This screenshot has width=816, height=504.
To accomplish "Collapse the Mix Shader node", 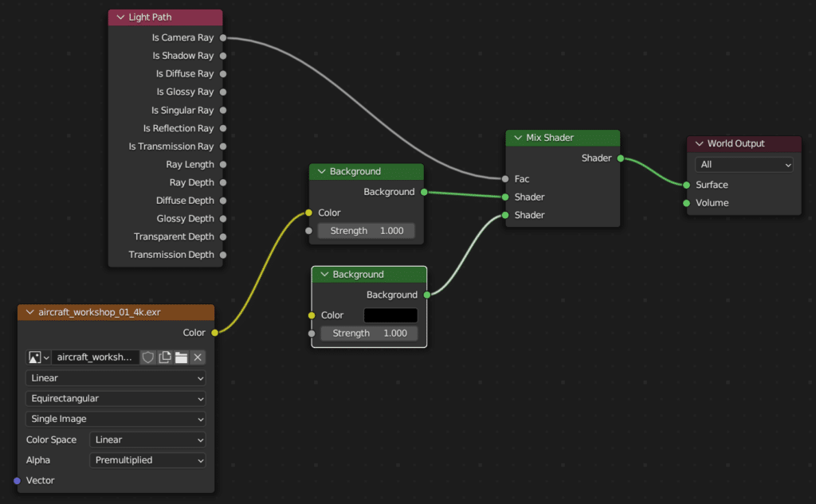I will (x=517, y=138).
